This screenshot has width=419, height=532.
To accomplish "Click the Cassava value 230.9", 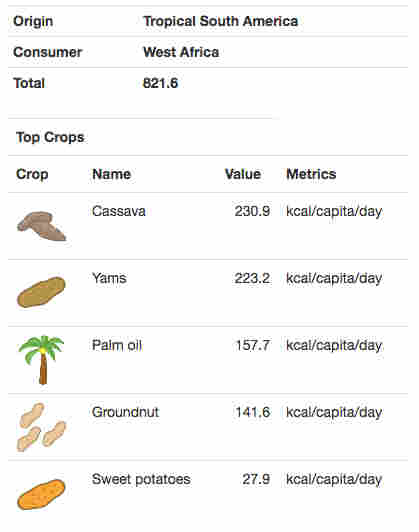I will click(x=252, y=211).
